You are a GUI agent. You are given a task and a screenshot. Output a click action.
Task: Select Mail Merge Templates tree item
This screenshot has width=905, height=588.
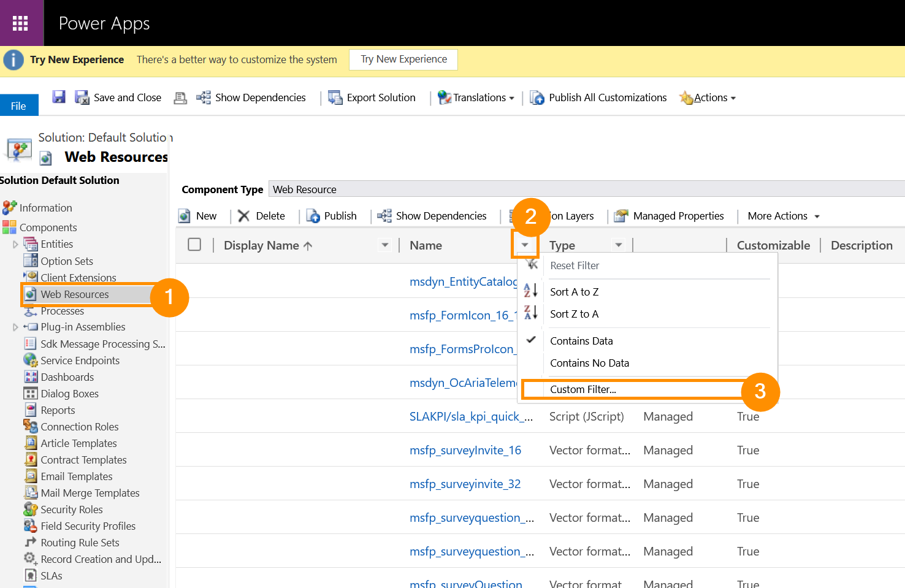point(90,493)
